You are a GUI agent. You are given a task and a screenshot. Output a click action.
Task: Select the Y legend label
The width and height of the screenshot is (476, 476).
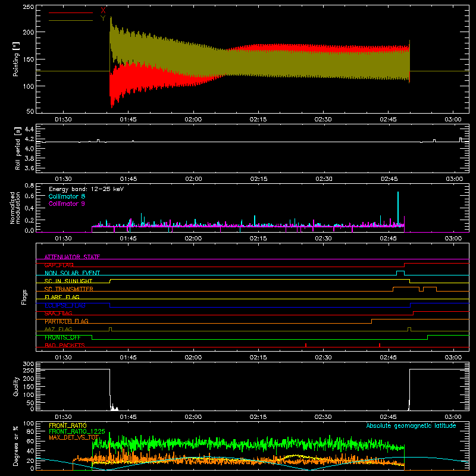click(x=103, y=18)
